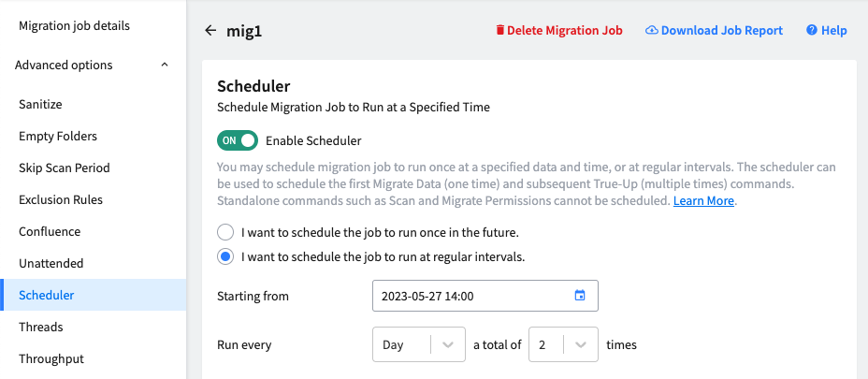The width and height of the screenshot is (868, 379).
Task: Open the calendar picker icon
Action: 580,296
